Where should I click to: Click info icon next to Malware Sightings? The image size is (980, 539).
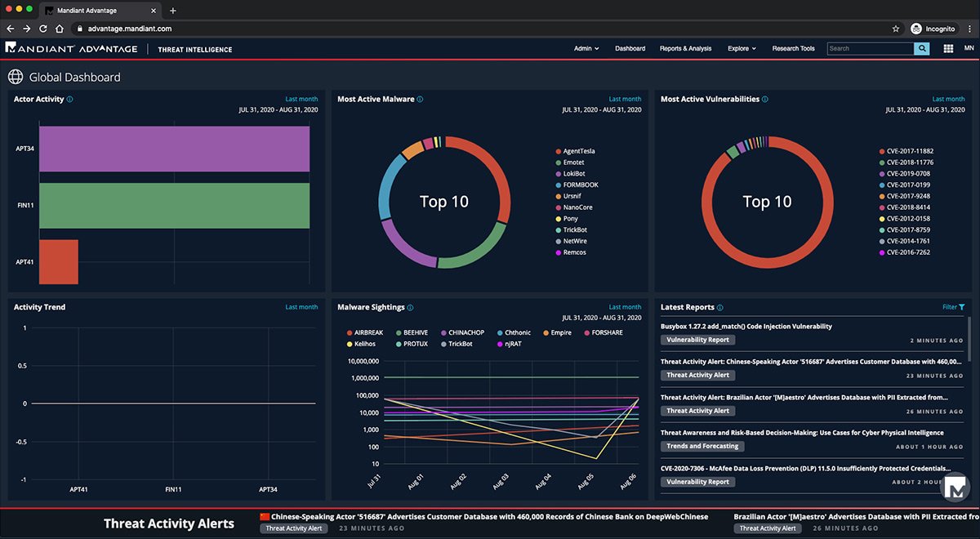coord(410,308)
